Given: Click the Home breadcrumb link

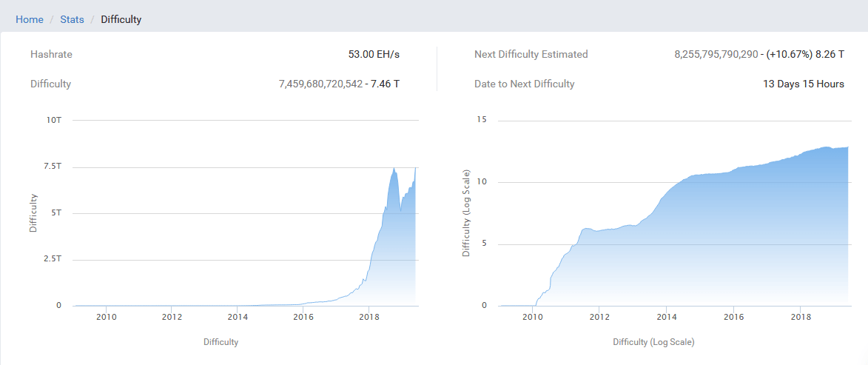Looking at the screenshot, I should coord(30,19).
